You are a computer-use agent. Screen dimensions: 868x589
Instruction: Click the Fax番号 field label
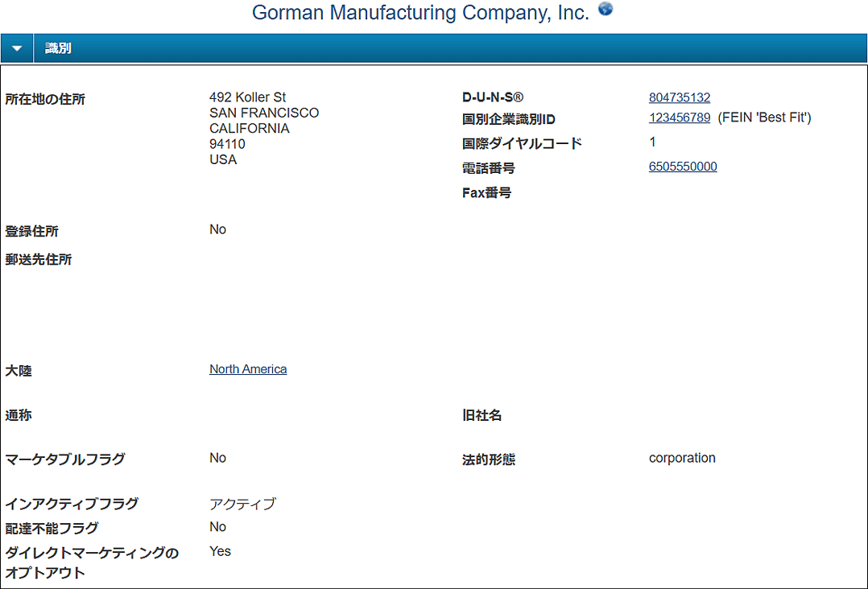[486, 193]
